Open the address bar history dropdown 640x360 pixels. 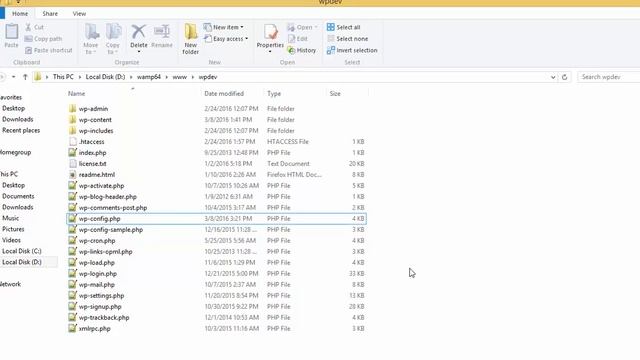pos(553,77)
